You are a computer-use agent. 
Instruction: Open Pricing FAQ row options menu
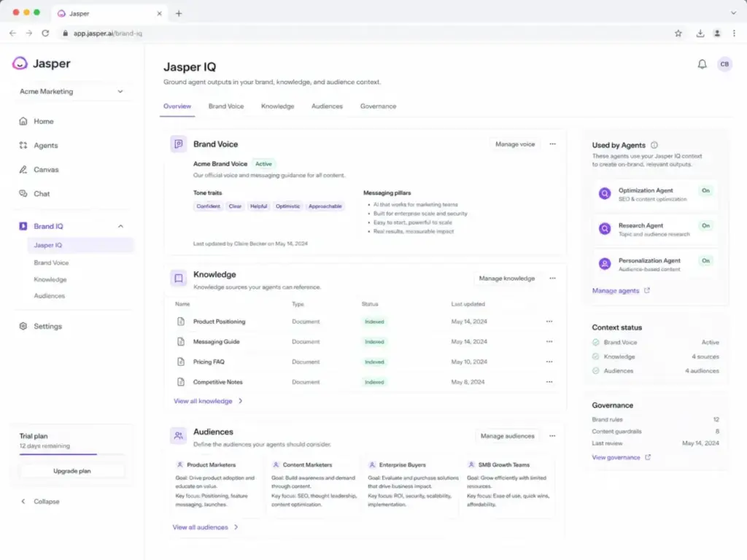pos(549,362)
